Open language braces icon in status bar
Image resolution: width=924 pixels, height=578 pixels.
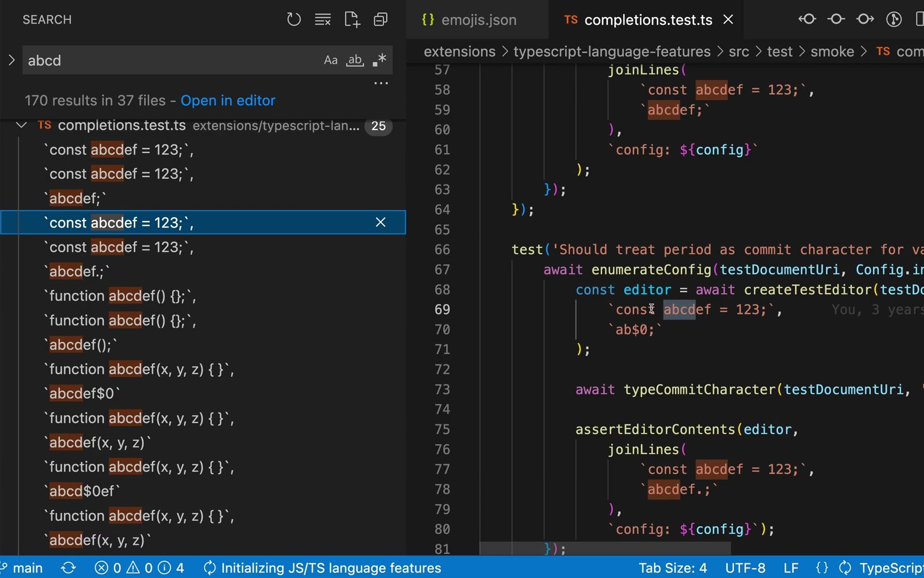(822, 568)
